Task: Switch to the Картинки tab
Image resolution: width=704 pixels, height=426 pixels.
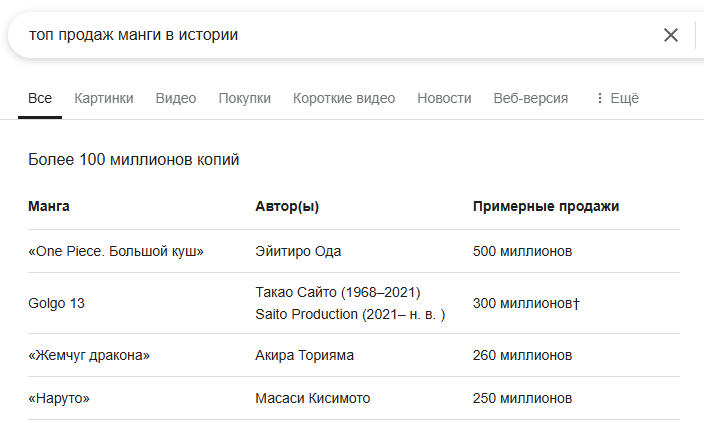Action: 104,98
